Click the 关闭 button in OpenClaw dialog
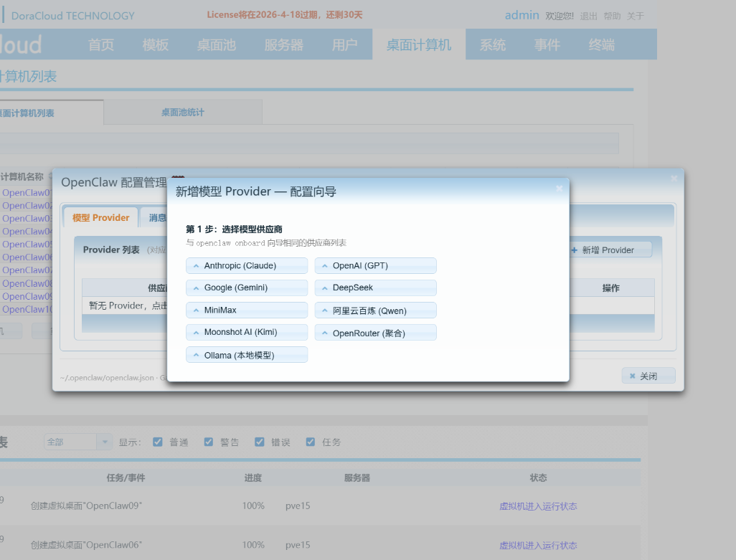Viewport: 736px width, 560px height. (648, 376)
